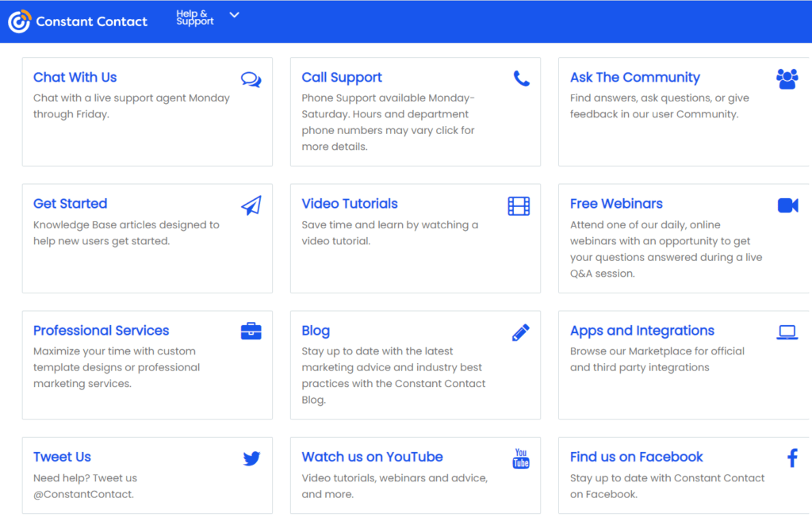Click the paper plane Get Started icon

point(251,206)
